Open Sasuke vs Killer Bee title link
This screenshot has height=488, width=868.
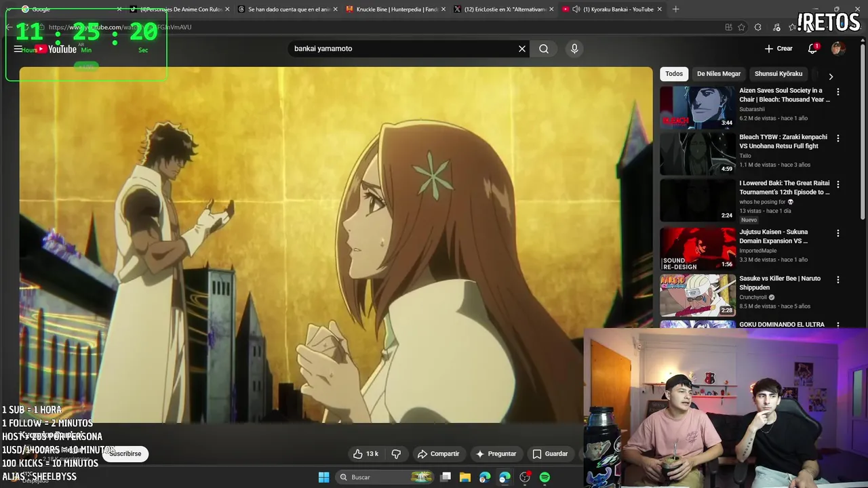tap(780, 283)
